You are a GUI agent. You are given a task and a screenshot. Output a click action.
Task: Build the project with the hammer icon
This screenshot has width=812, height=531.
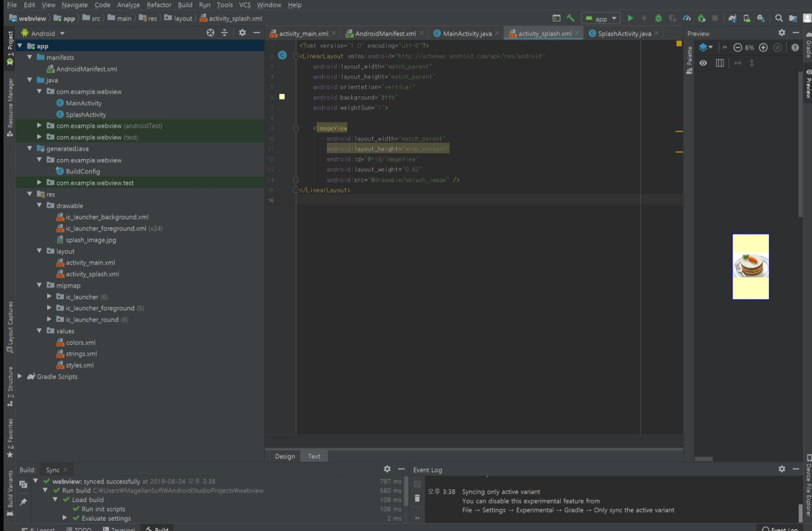(570, 18)
